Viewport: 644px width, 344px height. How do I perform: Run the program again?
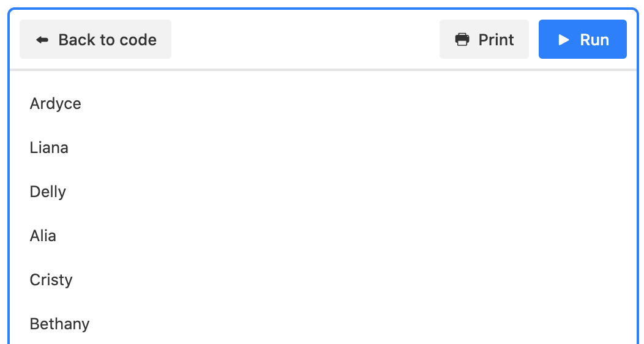click(582, 39)
